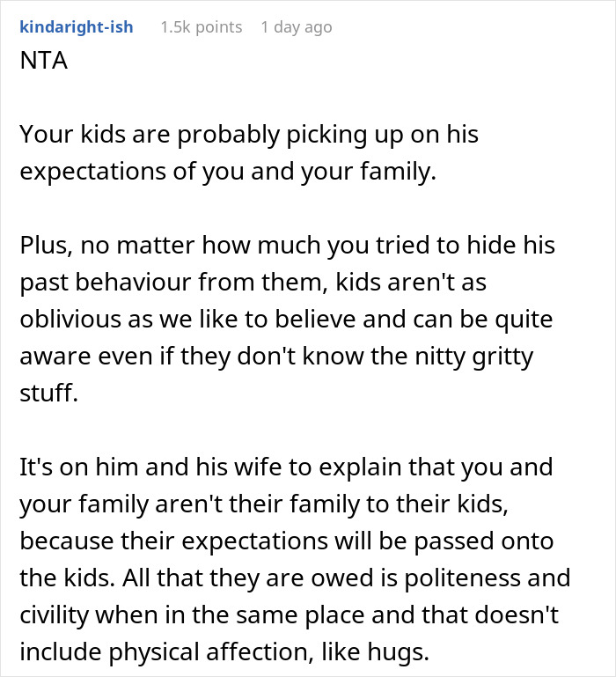Click the line starting "past behaviour from them"
Viewport: 616px width, 677px height.
(x=253, y=283)
